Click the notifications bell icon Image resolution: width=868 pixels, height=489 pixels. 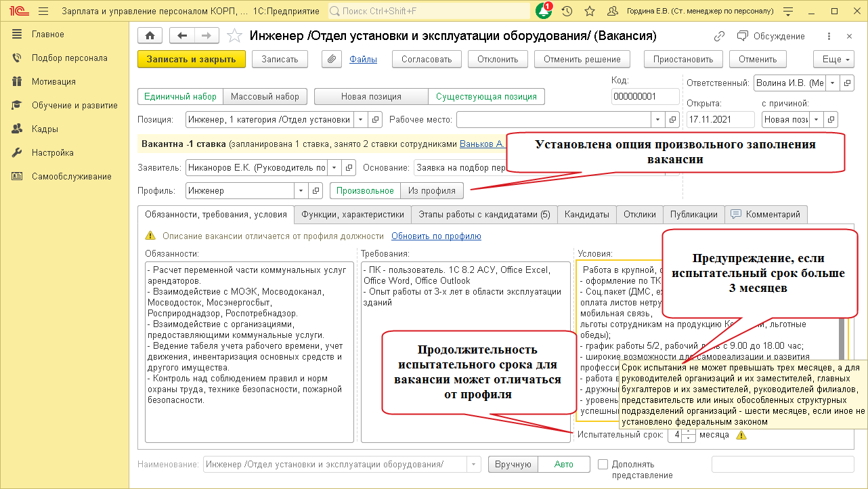pos(544,12)
